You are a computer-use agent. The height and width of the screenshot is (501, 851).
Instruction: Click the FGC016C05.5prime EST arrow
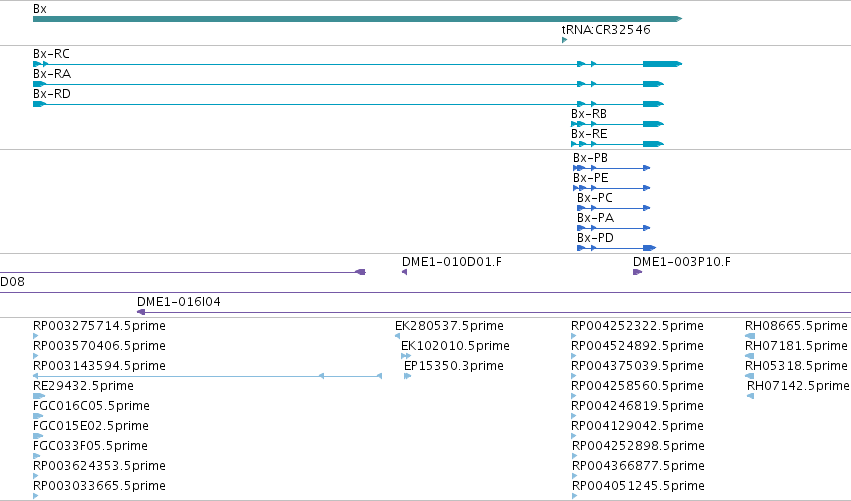pos(37,416)
